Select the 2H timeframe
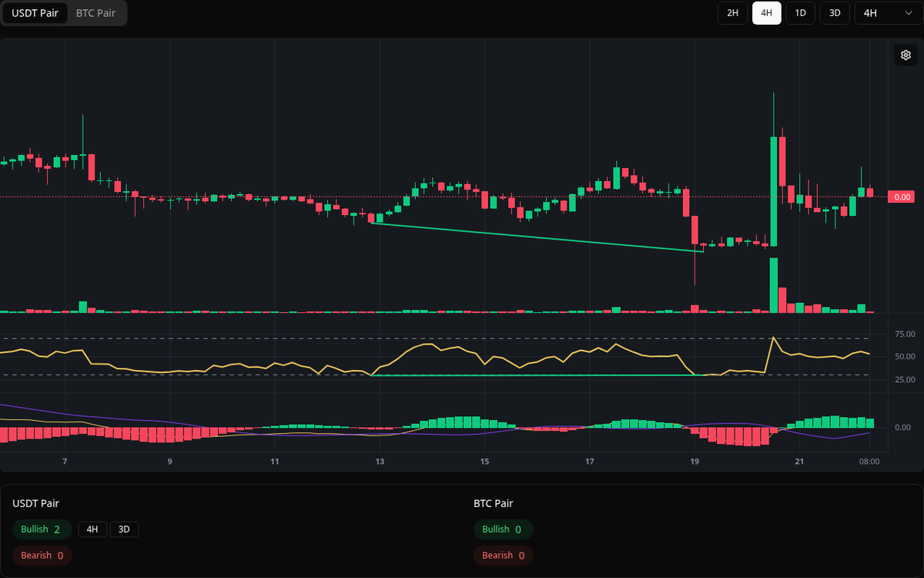Viewport: 924px width, 578px height. pos(732,13)
